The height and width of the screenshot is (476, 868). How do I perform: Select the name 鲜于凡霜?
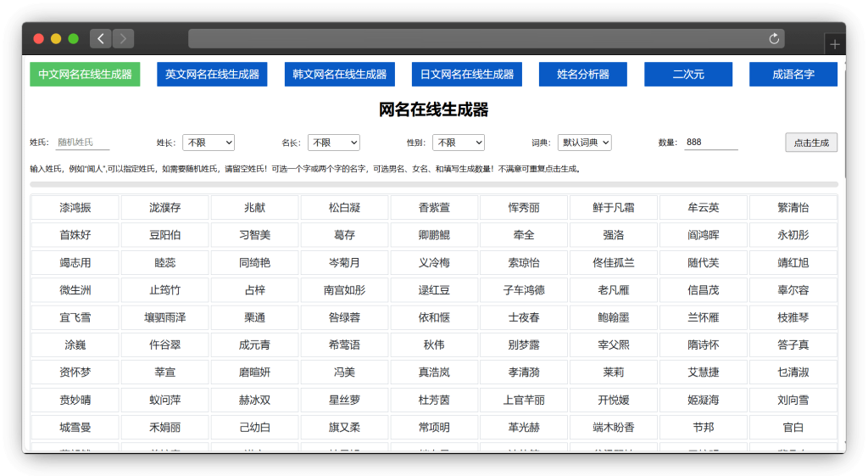tap(614, 208)
